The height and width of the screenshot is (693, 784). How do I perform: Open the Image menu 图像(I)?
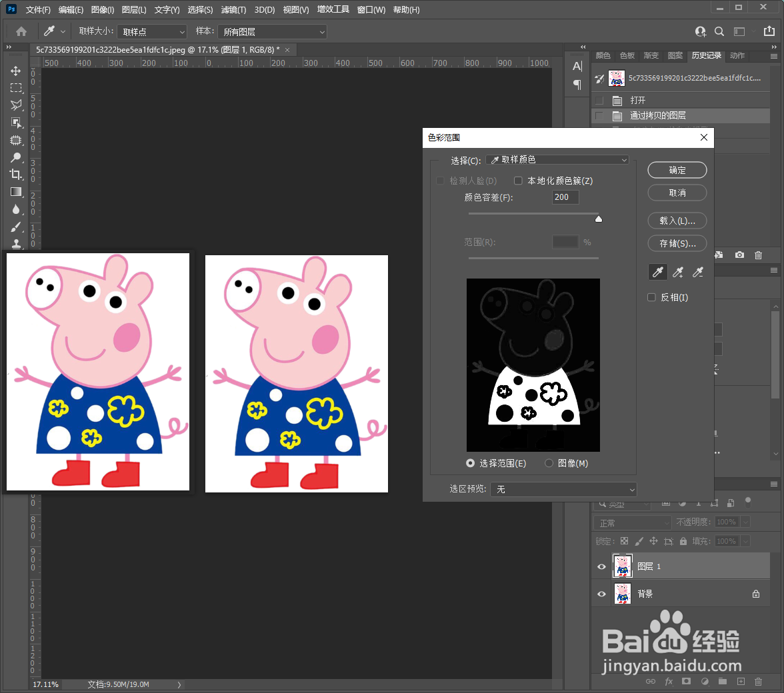point(103,9)
